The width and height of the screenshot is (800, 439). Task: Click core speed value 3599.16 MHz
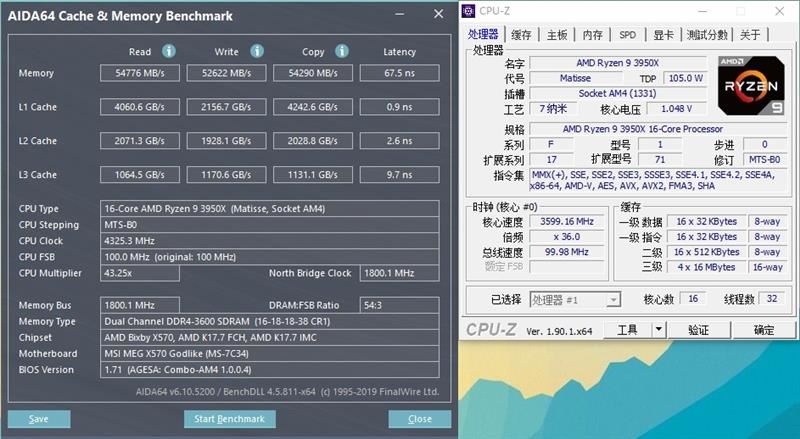coord(567,222)
